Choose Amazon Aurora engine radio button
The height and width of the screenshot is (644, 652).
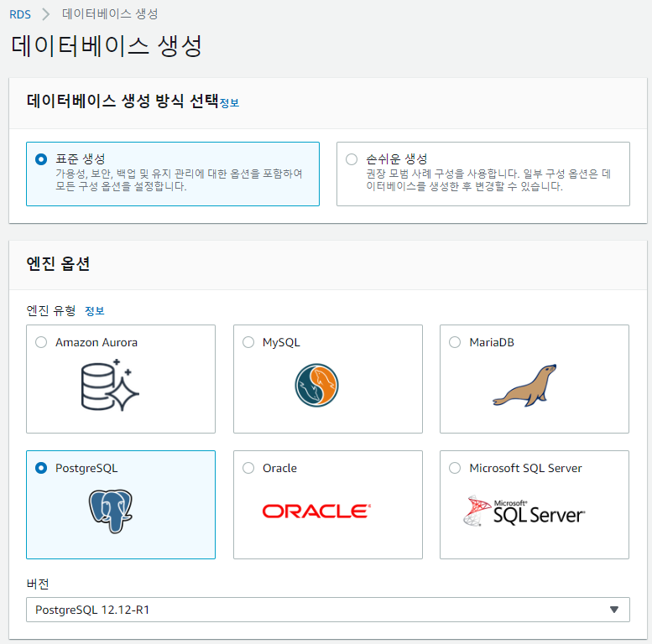41,342
